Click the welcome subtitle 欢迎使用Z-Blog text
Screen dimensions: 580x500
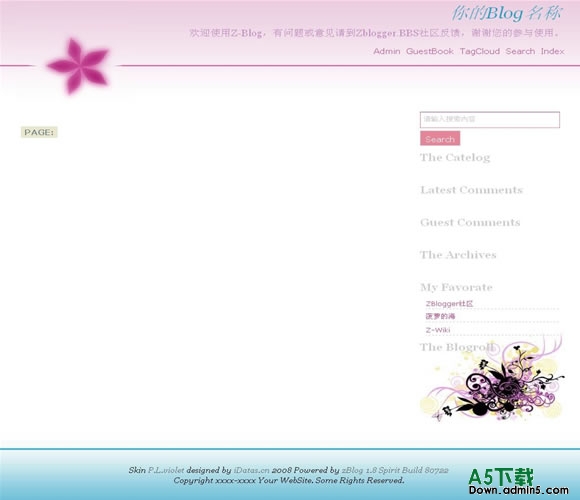tap(375, 33)
